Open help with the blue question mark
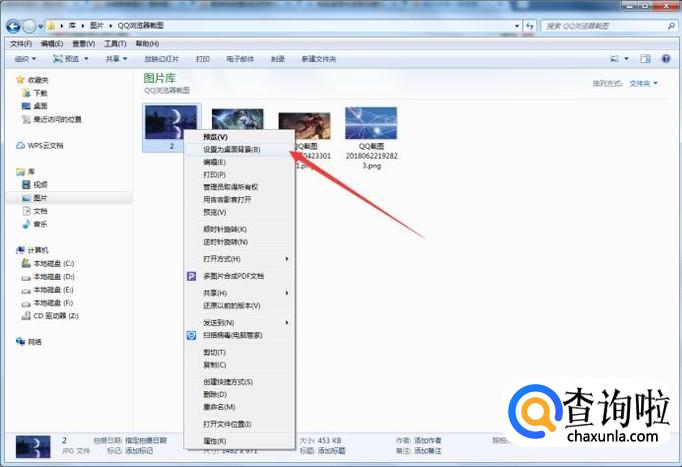Image resolution: width=682 pixels, height=467 pixels. (666, 59)
